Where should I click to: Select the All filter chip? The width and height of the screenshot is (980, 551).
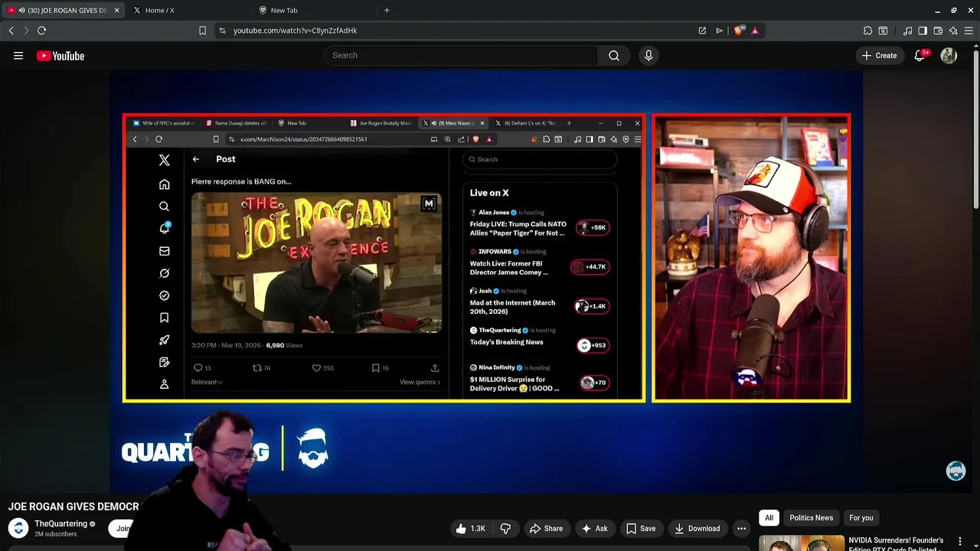coord(769,518)
